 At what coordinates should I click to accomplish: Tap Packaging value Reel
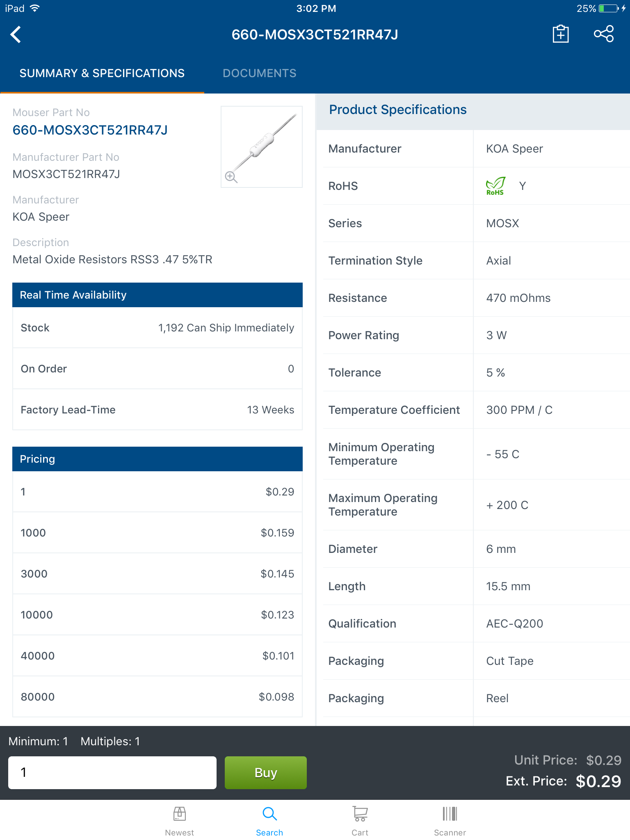click(497, 698)
